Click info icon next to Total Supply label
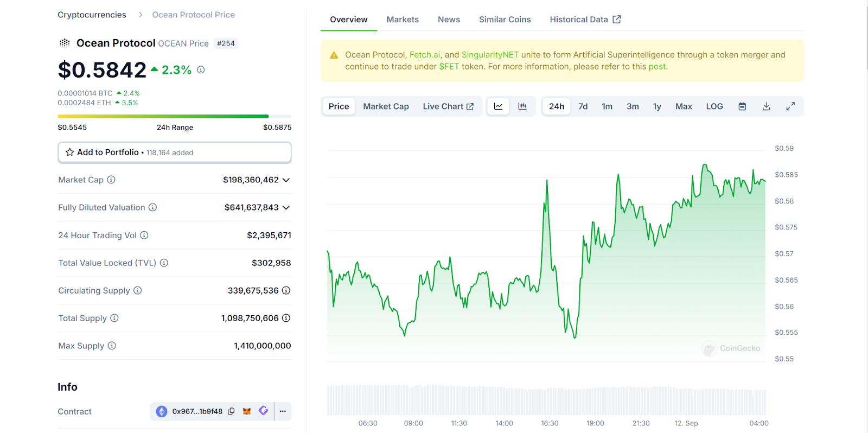The height and width of the screenshot is (433, 868). [114, 318]
